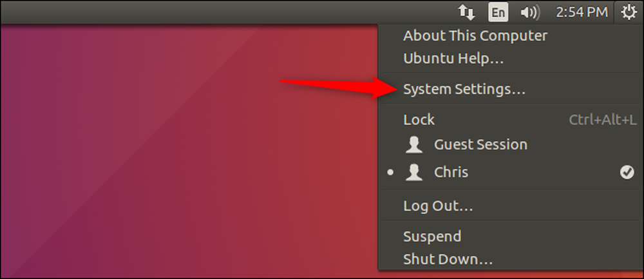644x279 pixels.
Task: Click the Guest Session avatar icon
Action: 414,145
